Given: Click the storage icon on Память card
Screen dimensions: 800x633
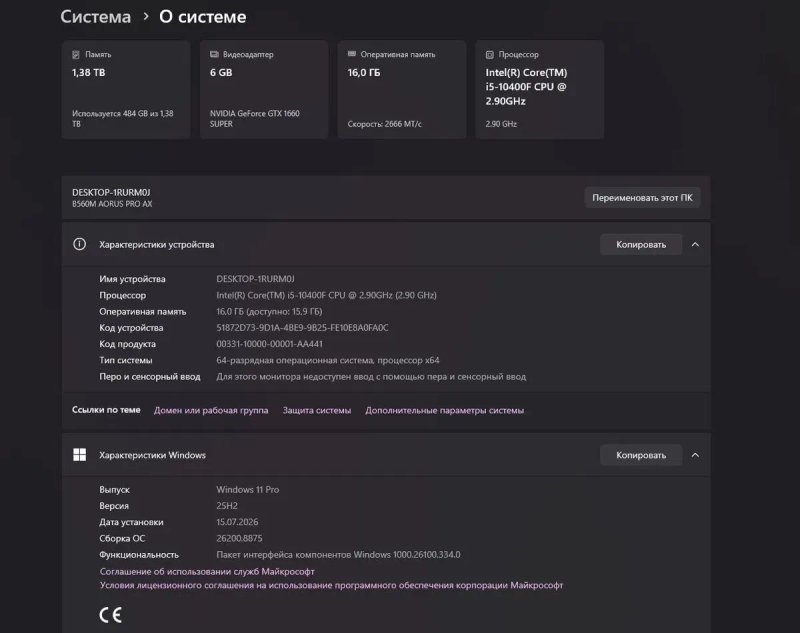Looking at the screenshot, I should point(76,54).
